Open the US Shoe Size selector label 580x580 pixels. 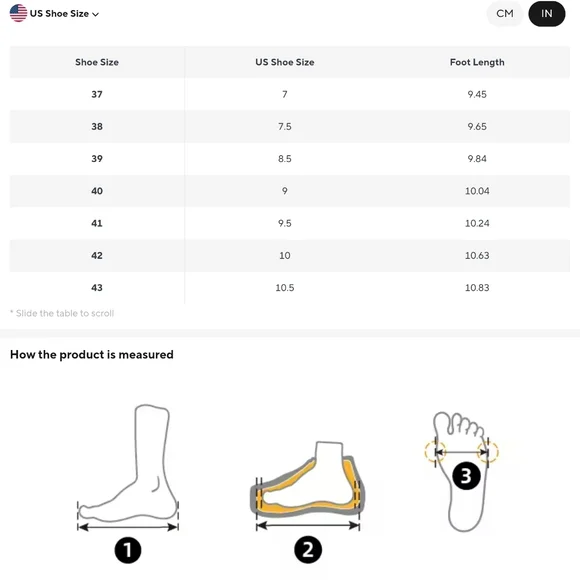59,14
